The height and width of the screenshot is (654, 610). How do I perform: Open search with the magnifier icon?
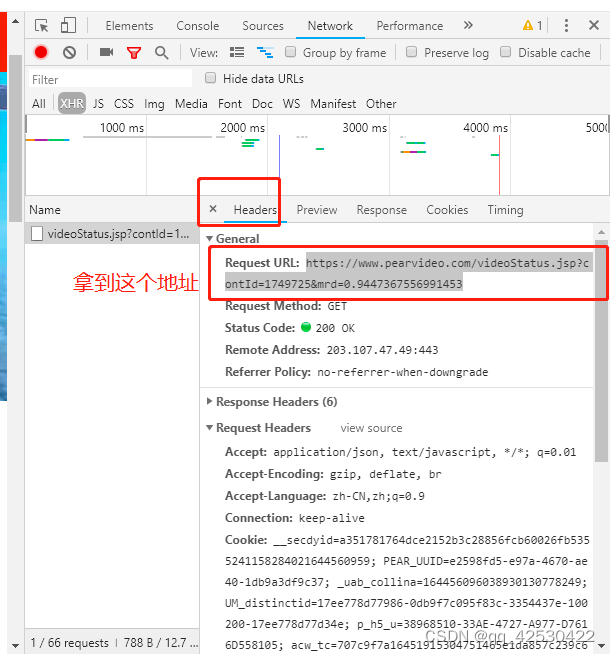[161, 53]
